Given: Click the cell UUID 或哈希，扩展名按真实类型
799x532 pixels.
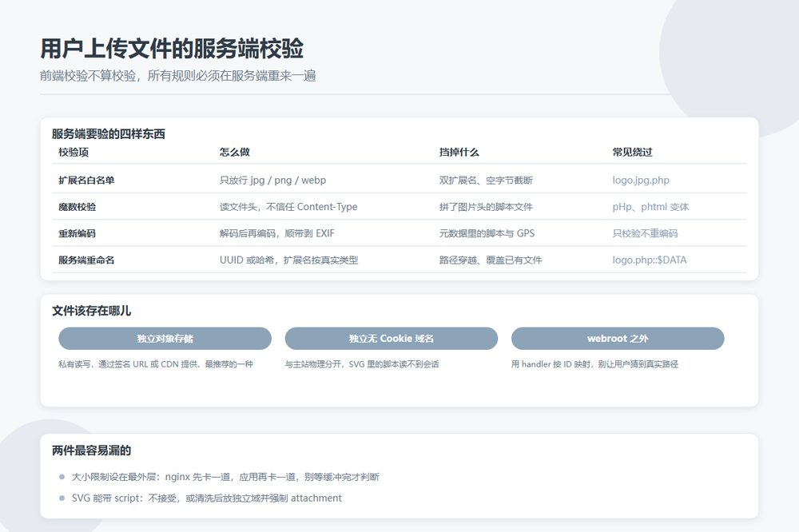Looking at the screenshot, I should 288,260.
